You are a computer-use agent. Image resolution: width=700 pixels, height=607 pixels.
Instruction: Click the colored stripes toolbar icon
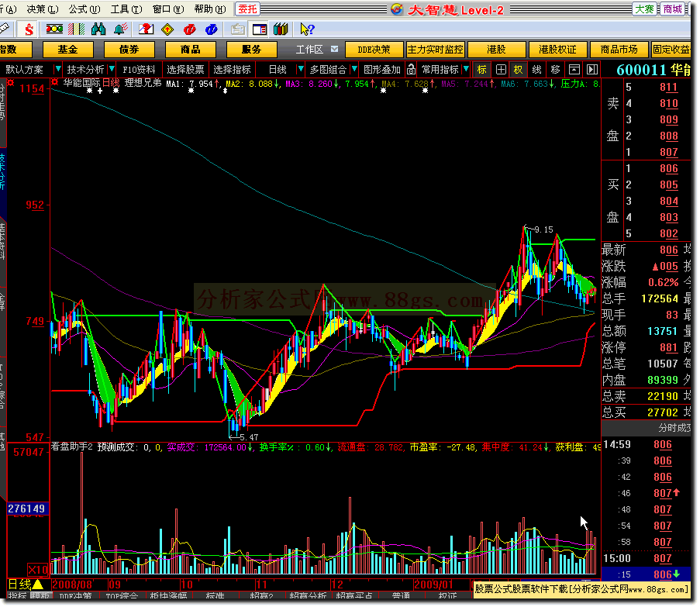76,29
